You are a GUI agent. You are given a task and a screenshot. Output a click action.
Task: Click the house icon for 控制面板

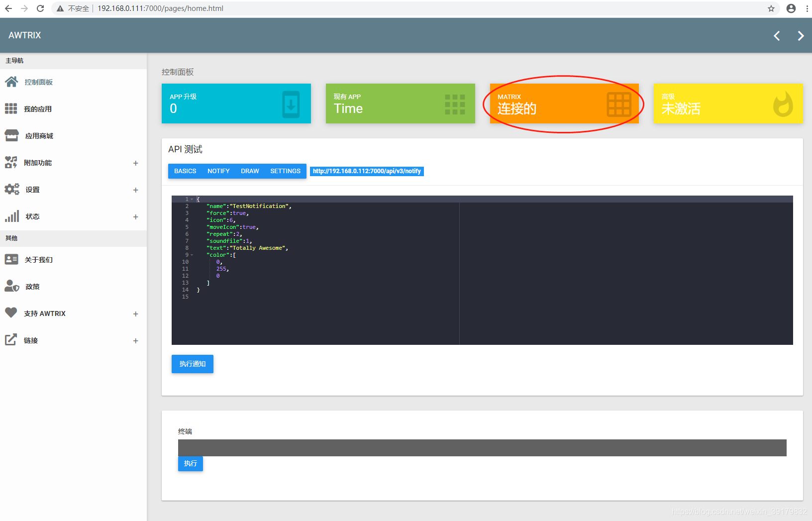coord(11,82)
